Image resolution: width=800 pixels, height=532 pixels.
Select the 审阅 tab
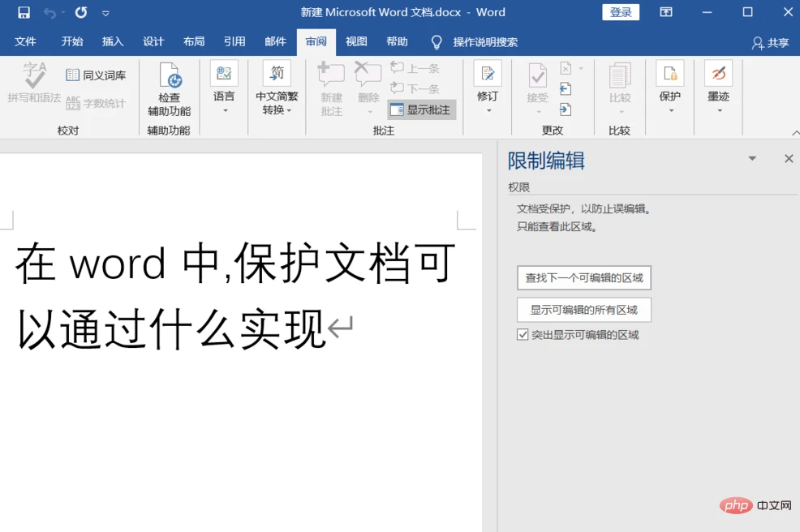pos(316,42)
